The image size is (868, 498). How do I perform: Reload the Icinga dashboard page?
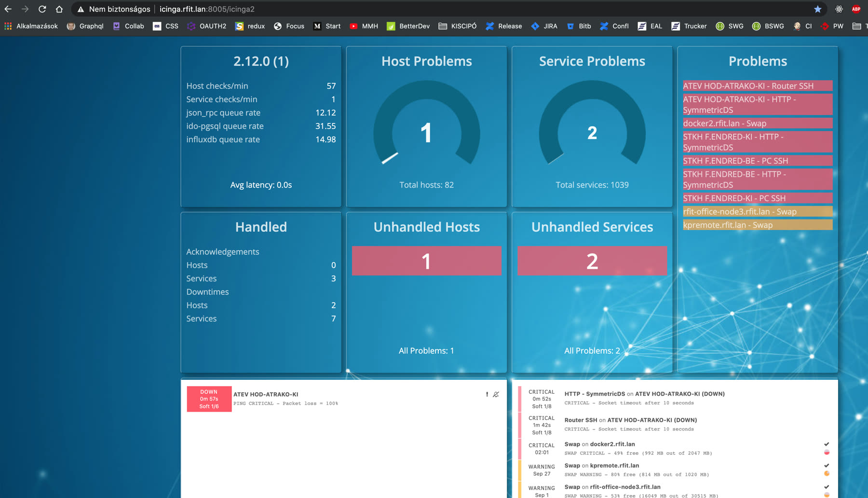(42, 9)
